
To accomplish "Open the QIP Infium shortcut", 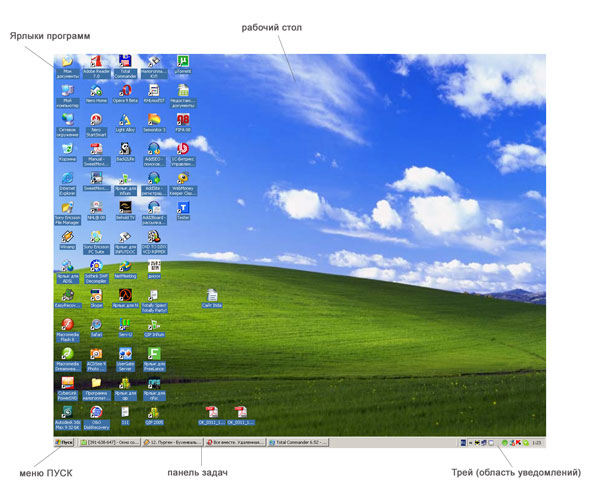I will [x=154, y=328].
